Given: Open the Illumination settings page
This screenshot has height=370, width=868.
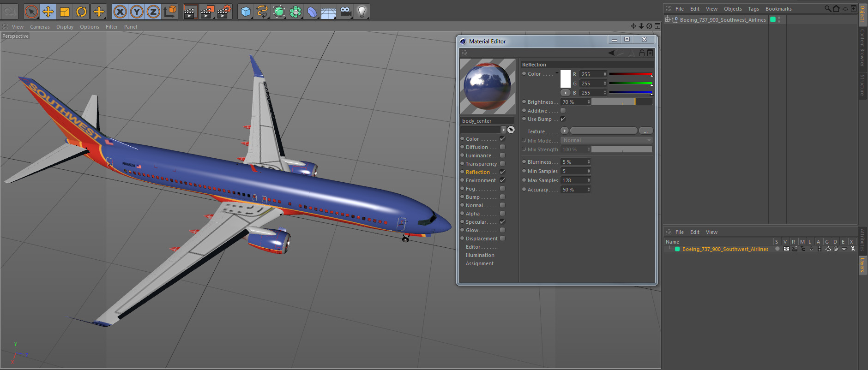Looking at the screenshot, I should [480, 255].
